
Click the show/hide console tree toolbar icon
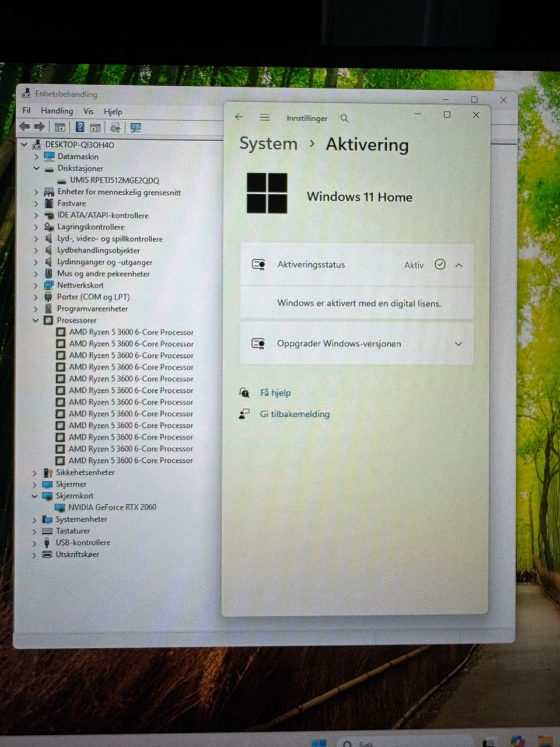click(60, 127)
